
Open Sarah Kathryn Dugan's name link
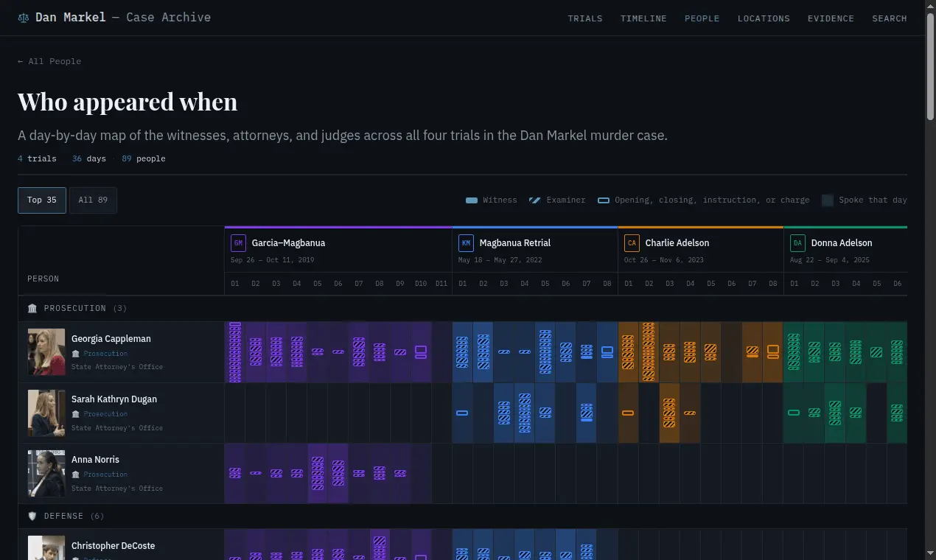(x=114, y=399)
